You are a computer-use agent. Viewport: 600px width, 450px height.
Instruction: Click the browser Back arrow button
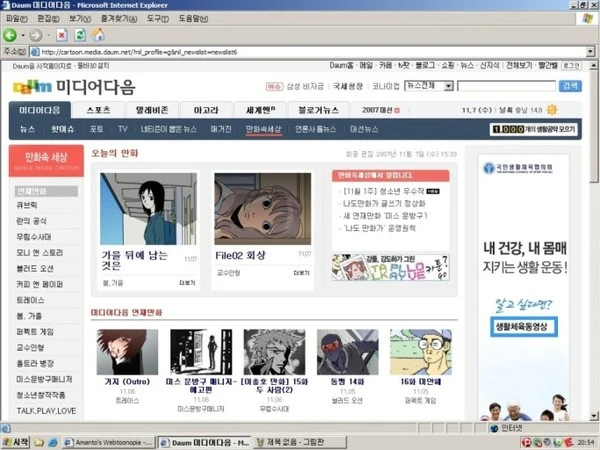pos(10,35)
